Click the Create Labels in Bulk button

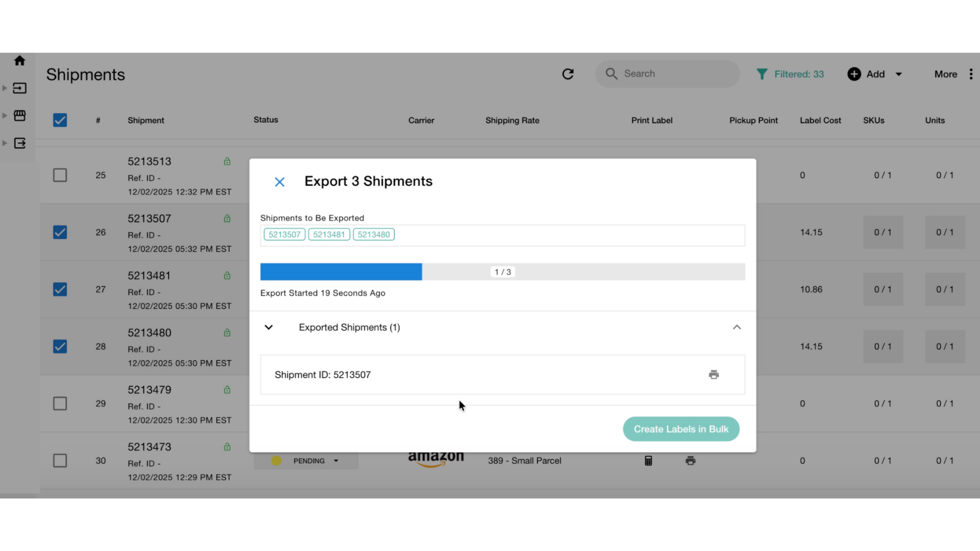[x=681, y=429]
